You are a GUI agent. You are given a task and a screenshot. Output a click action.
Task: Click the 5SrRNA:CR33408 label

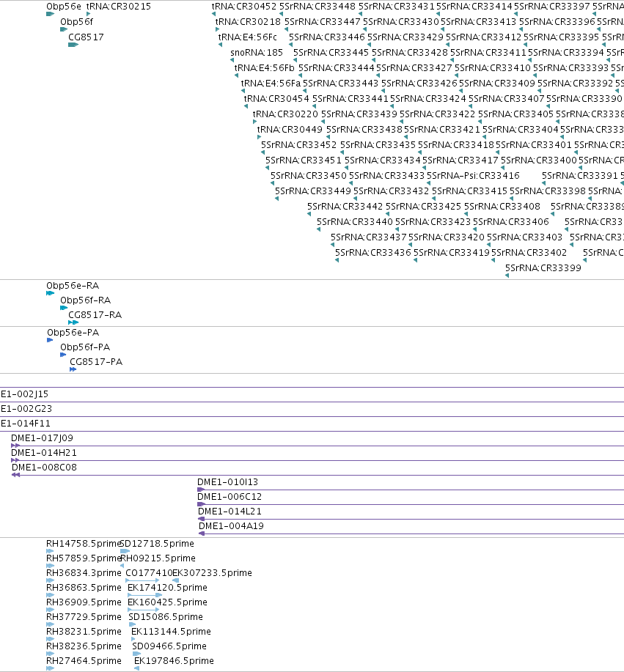click(x=502, y=207)
